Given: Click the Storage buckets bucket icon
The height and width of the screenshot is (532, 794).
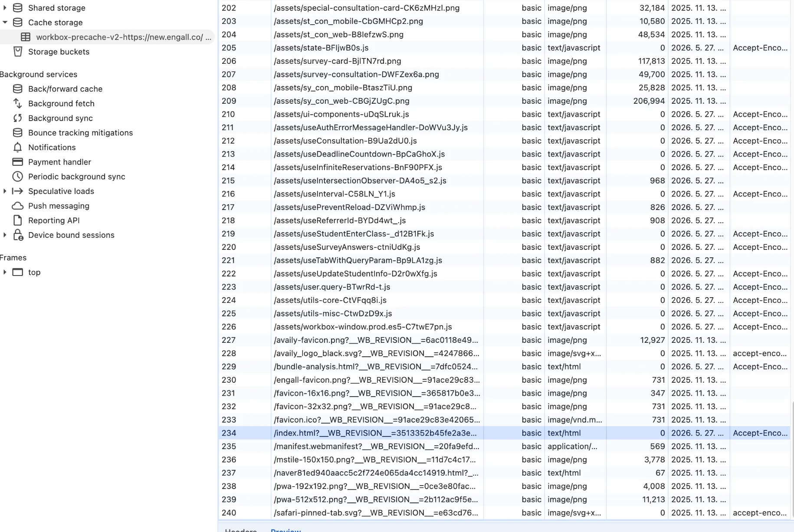Looking at the screenshot, I should click(17, 52).
